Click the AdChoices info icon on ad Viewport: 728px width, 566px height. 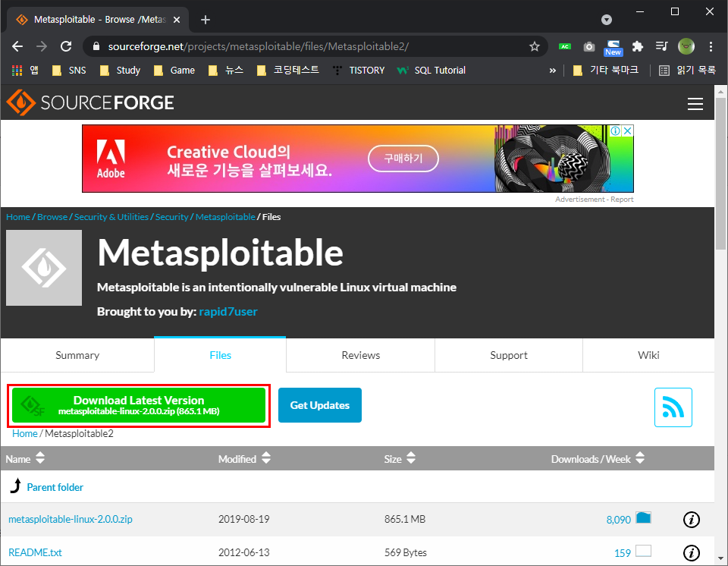(x=615, y=131)
